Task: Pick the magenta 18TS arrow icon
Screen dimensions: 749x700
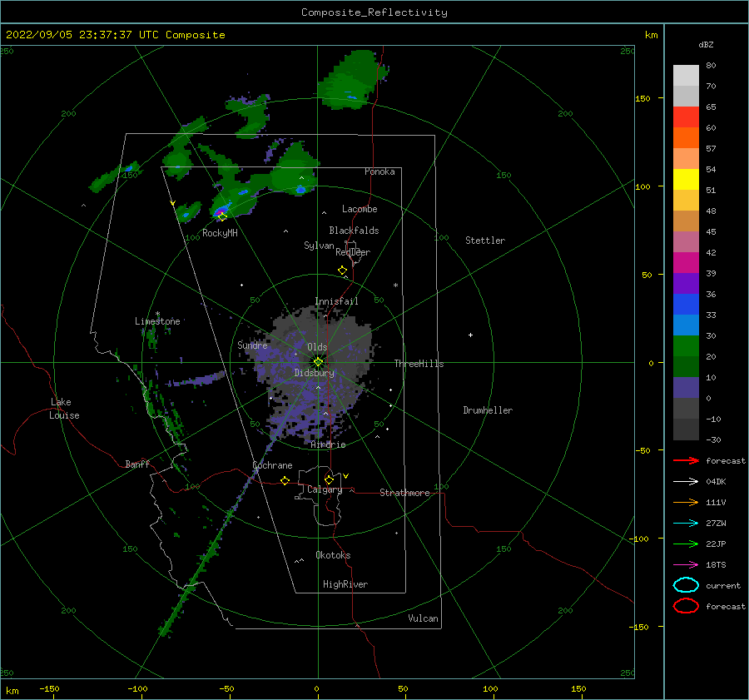Action: pyautogui.click(x=686, y=565)
